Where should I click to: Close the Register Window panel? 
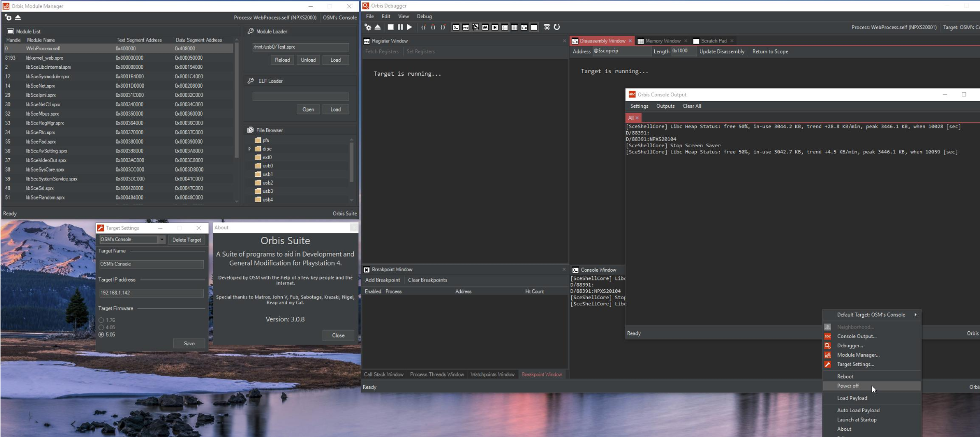point(564,41)
